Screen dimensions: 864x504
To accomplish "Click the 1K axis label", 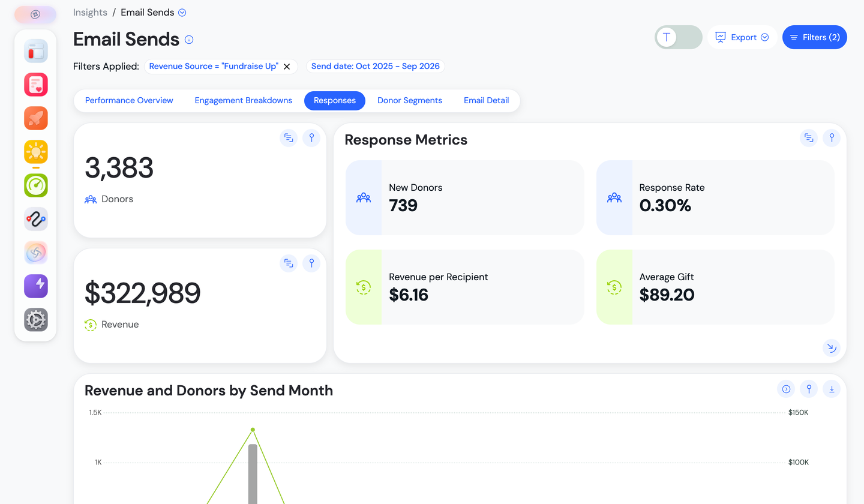I will (98, 462).
